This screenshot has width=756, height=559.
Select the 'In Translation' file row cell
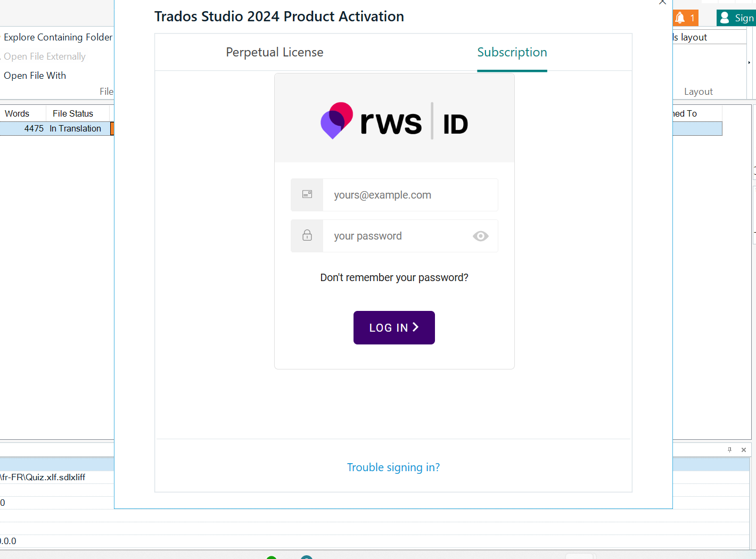[x=75, y=128]
